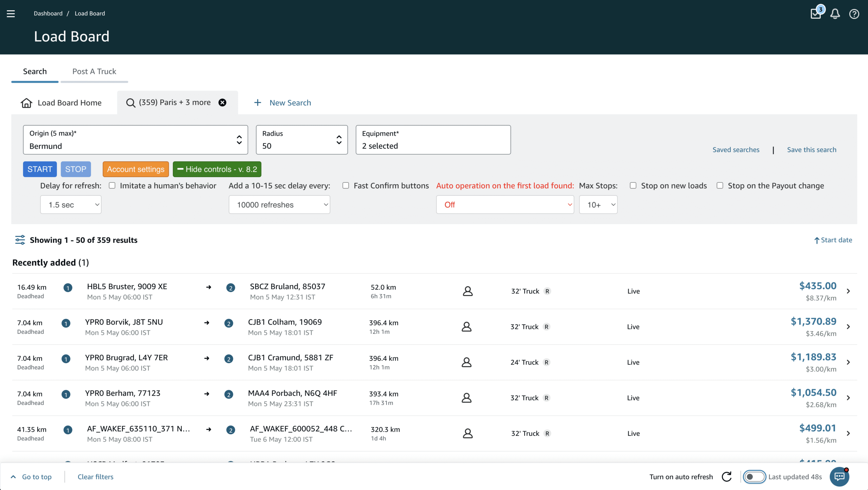Open the notifications bell
This screenshot has height=490, width=868.
[x=835, y=14]
